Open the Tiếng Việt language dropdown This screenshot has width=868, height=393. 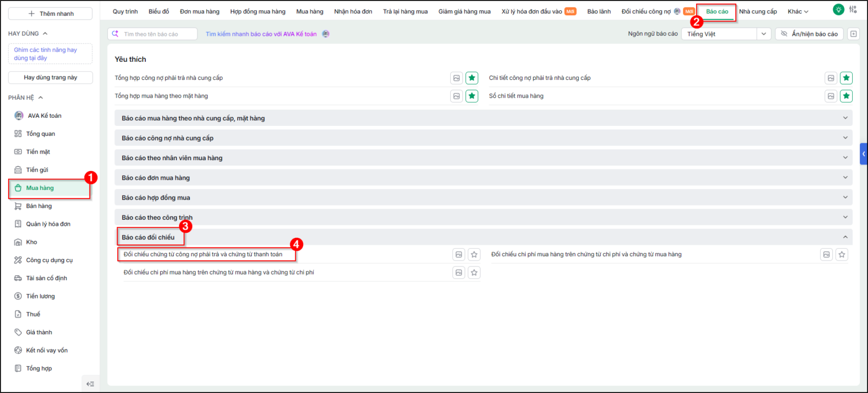tap(726, 34)
